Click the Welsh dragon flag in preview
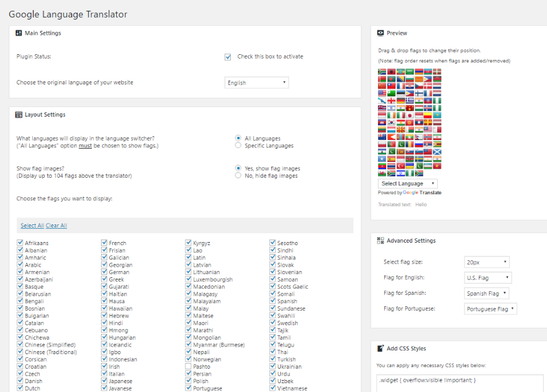The image size is (547, 392). click(382, 173)
